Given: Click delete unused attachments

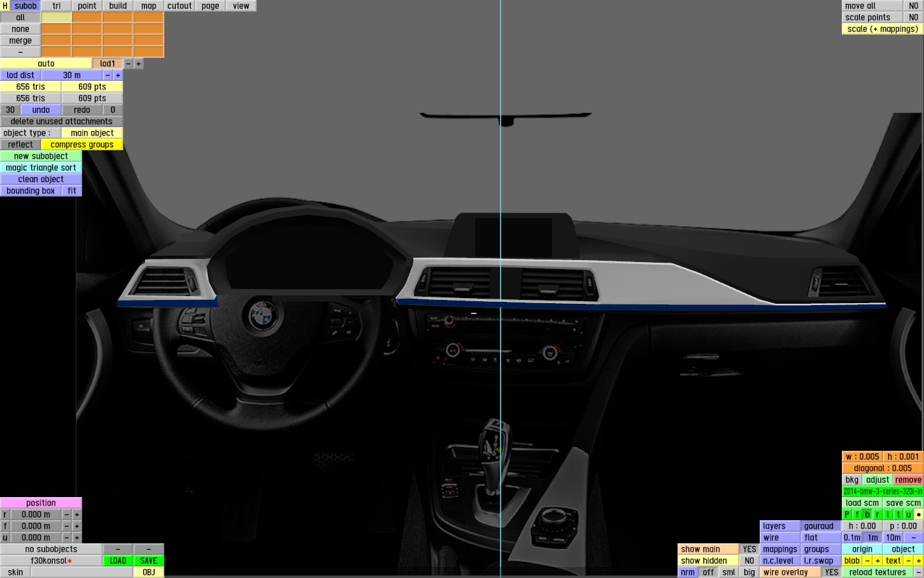Looking at the screenshot, I should click(x=62, y=121).
